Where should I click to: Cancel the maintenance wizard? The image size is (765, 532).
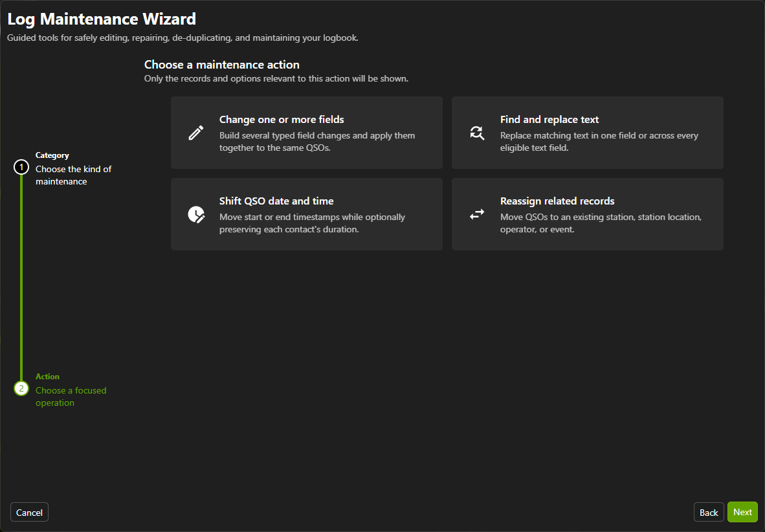pyautogui.click(x=29, y=512)
